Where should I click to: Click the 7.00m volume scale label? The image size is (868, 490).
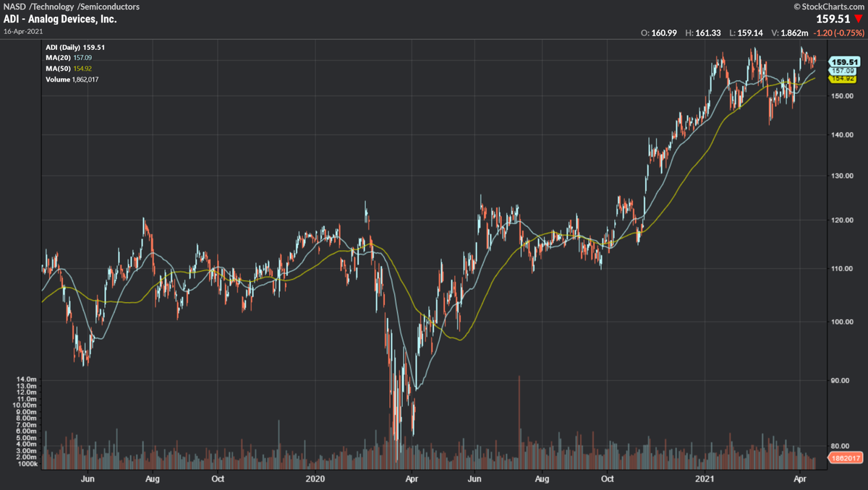[28, 425]
